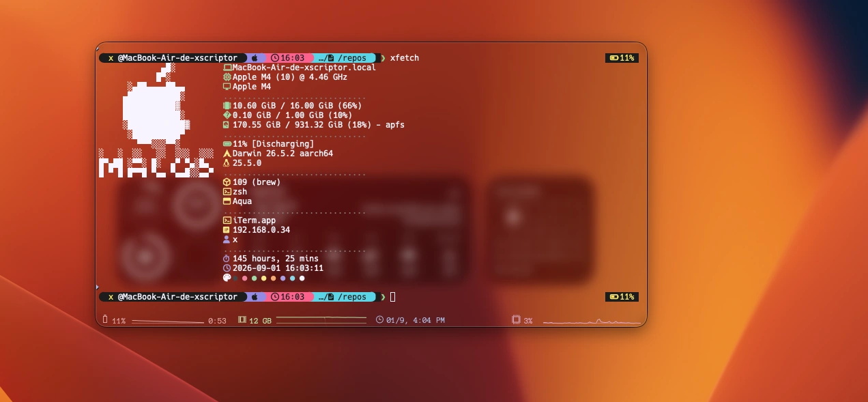Click the user icon beside x
The height and width of the screenshot is (402, 868).
click(x=227, y=240)
